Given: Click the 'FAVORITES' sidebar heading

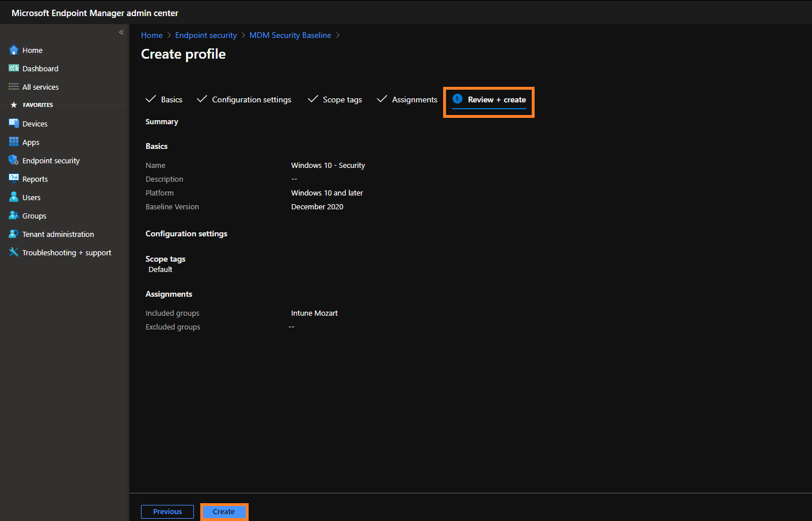Looking at the screenshot, I should click(x=38, y=105).
